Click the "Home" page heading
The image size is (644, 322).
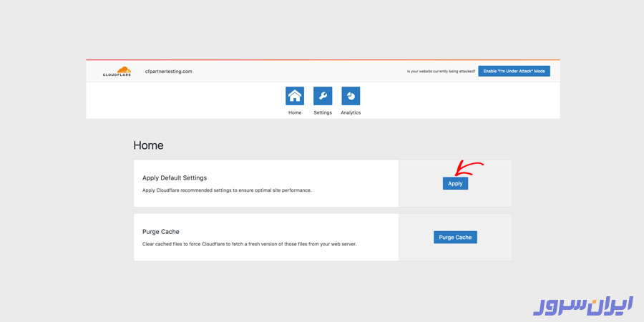point(148,145)
